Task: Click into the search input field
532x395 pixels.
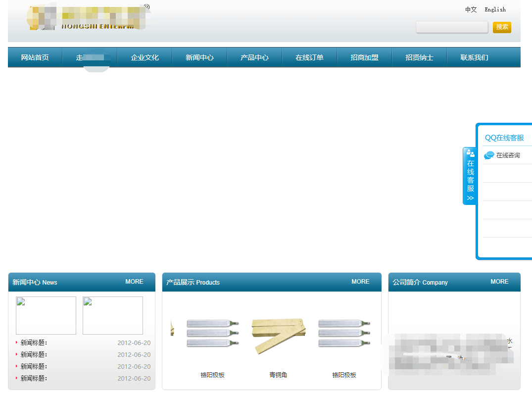Action: [x=452, y=27]
